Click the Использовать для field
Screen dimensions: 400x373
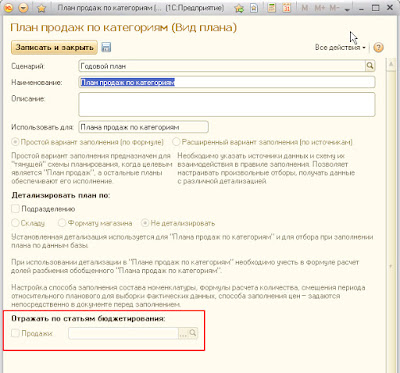tap(144, 127)
